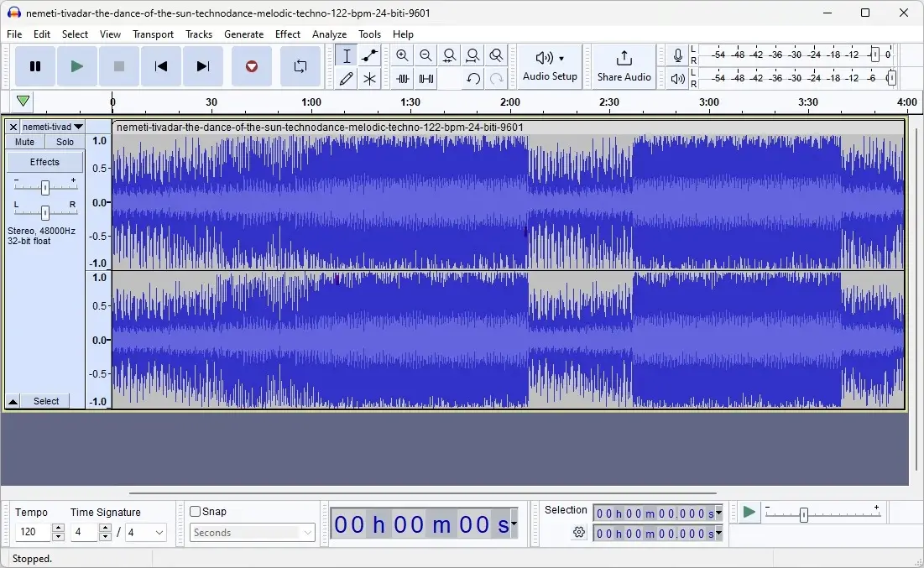Open the Generate menu
This screenshot has width=924, height=568.
coord(243,34)
